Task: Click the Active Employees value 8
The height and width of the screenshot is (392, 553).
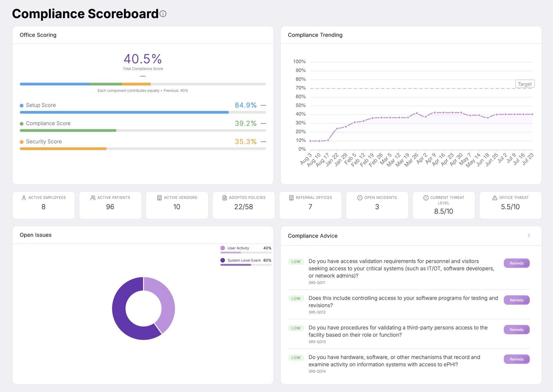Action: [44, 207]
